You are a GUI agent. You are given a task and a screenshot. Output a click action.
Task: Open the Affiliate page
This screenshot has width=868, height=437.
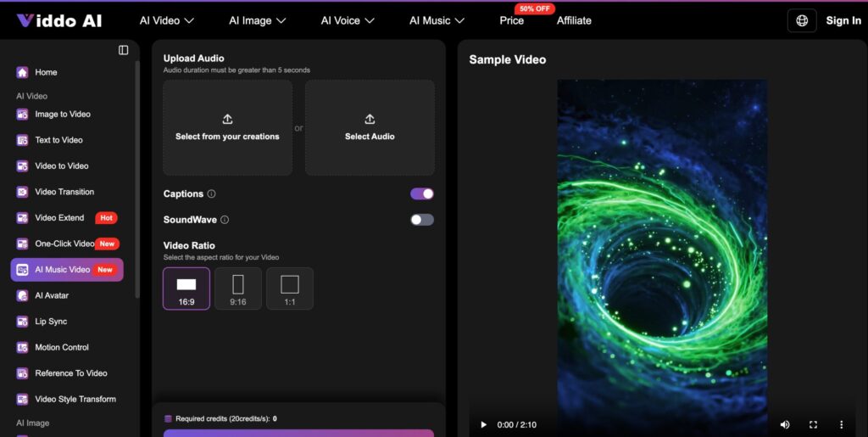[574, 20]
